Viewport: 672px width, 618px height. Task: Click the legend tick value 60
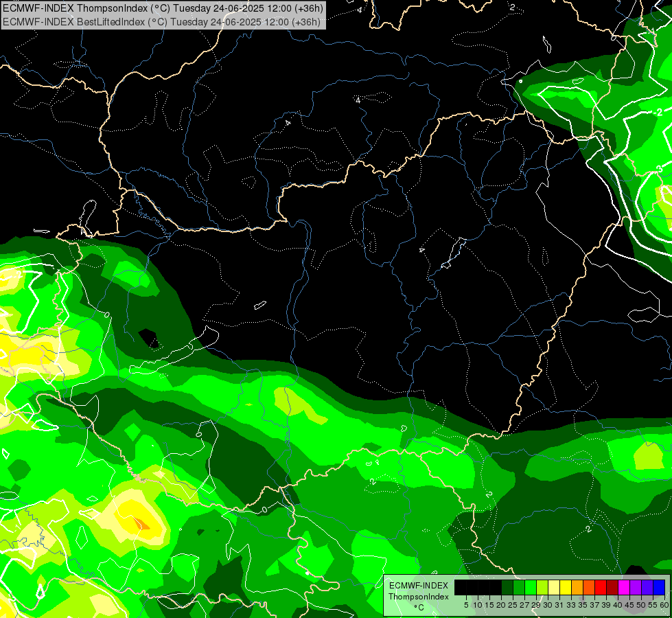tap(664, 605)
